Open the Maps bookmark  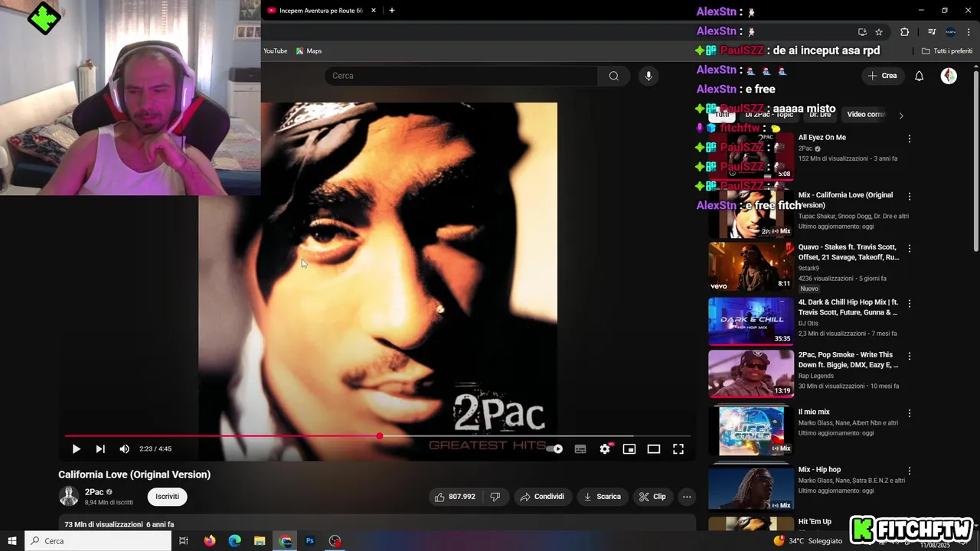tap(309, 51)
